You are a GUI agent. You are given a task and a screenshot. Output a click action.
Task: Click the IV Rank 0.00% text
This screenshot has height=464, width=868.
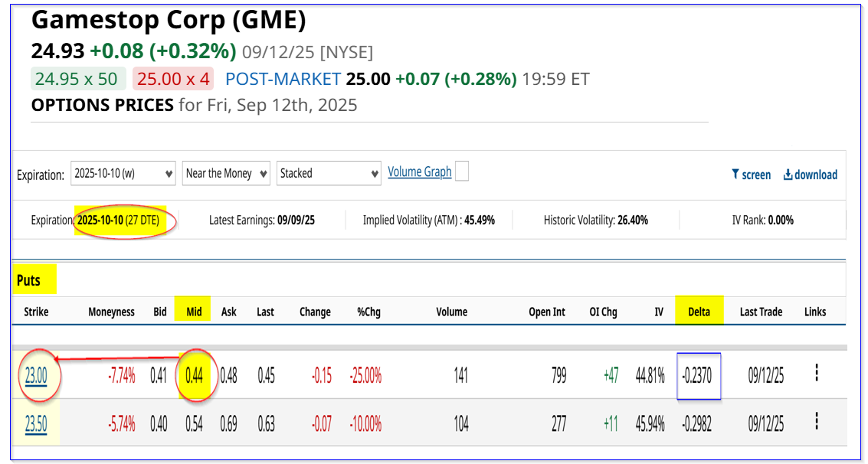pos(763,220)
